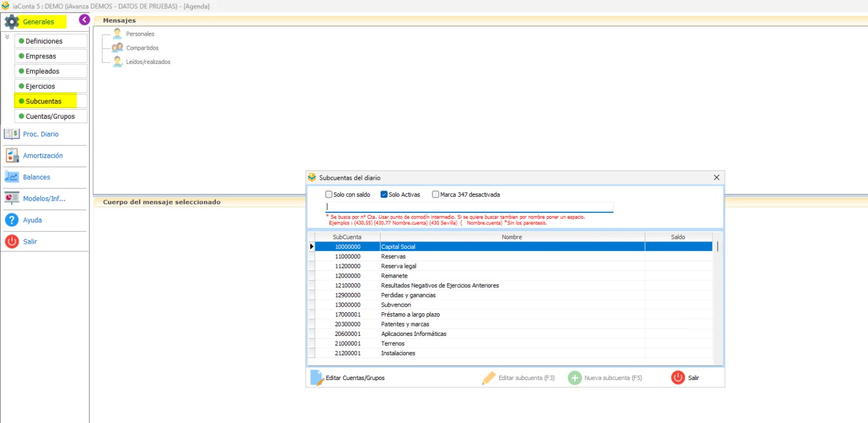Toggle the Marca 347 desactivada checkbox

(436, 195)
